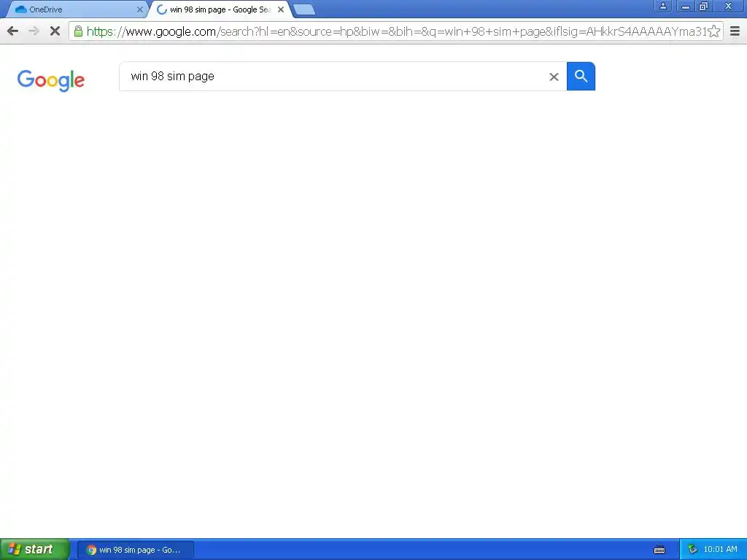Image resolution: width=747 pixels, height=560 pixels.
Task: Clear the search box with X icon
Action: coord(554,77)
